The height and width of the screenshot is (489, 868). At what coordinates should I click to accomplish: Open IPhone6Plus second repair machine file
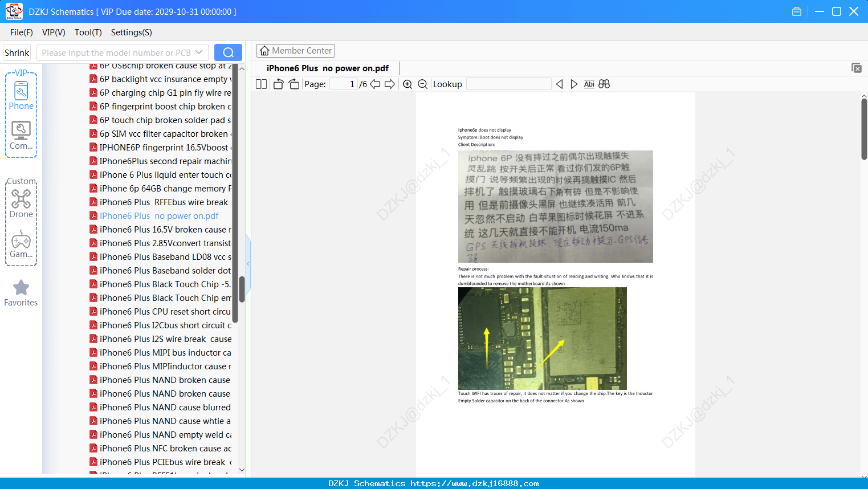pos(165,161)
